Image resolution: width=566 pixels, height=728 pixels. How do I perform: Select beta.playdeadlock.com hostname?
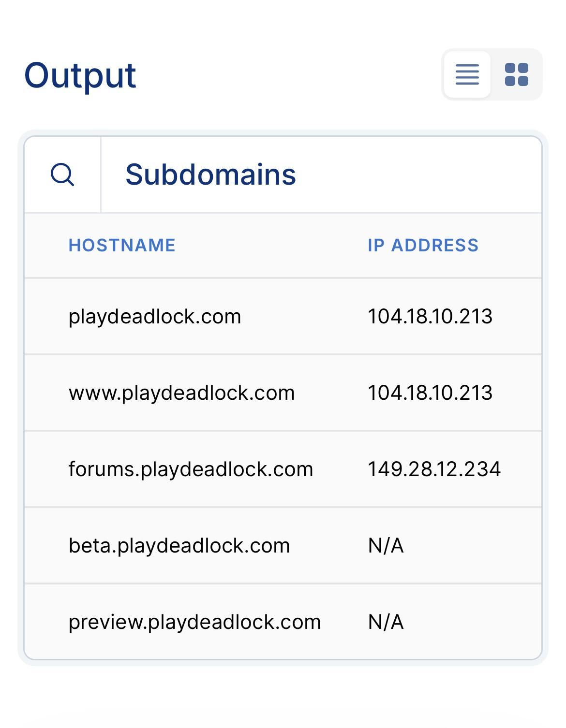179,545
